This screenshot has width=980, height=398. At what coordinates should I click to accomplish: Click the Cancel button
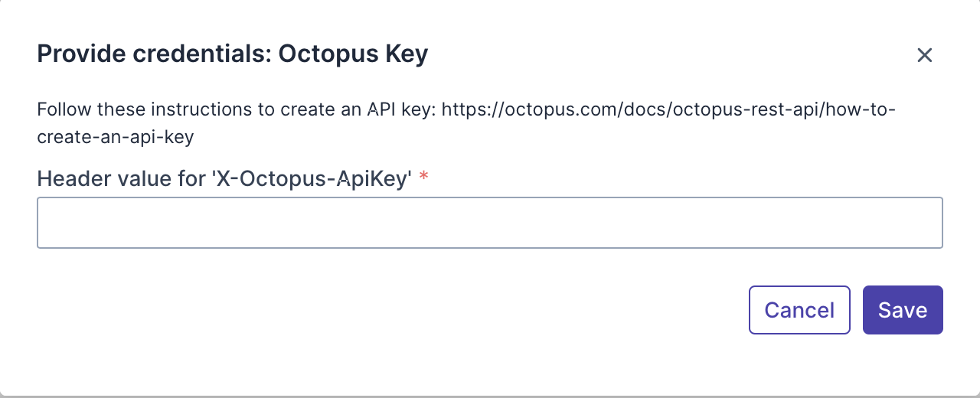tap(799, 310)
